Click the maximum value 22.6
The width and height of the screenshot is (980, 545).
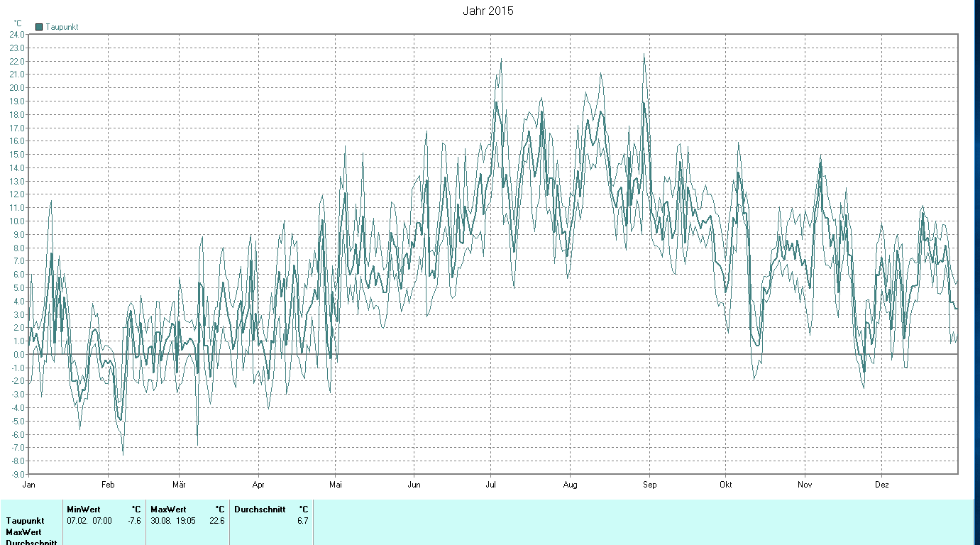pos(217,521)
